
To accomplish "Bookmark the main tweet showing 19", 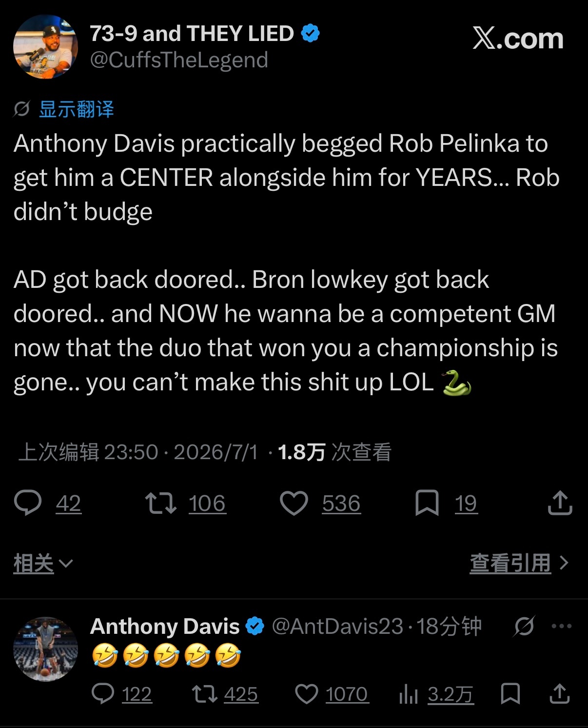I will [427, 503].
